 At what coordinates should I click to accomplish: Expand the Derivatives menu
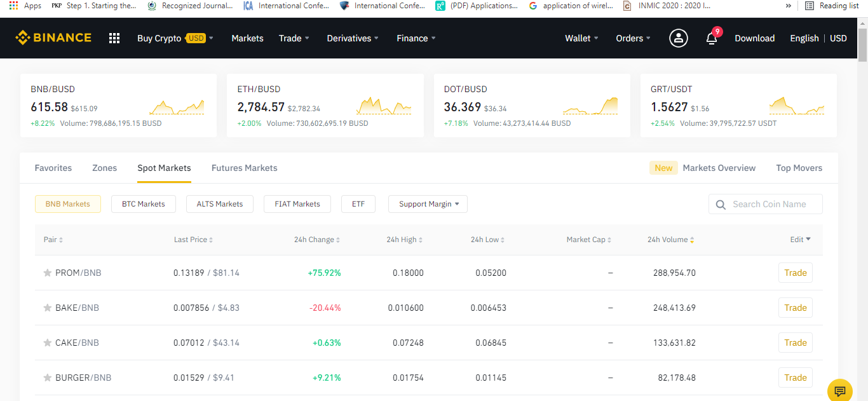[353, 38]
